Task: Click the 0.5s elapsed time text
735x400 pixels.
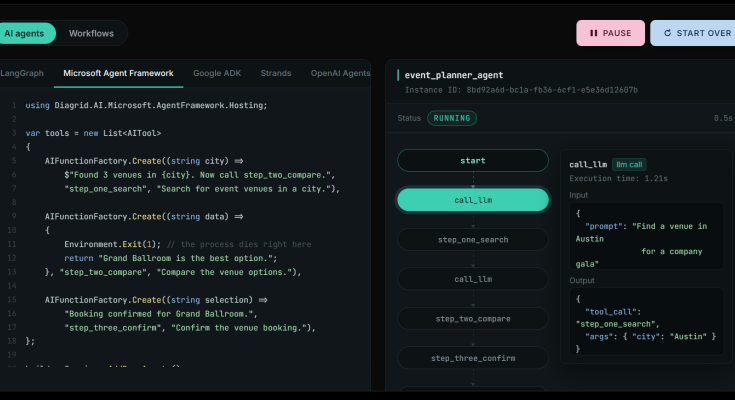Action: click(723, 118)
